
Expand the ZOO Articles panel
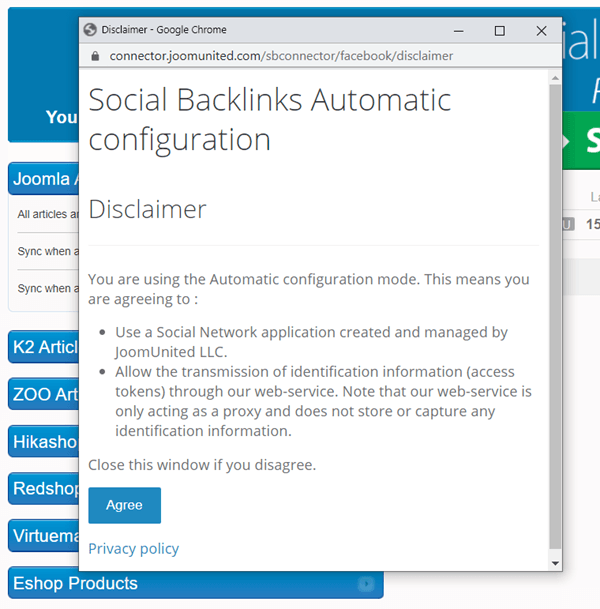[44, 394]
